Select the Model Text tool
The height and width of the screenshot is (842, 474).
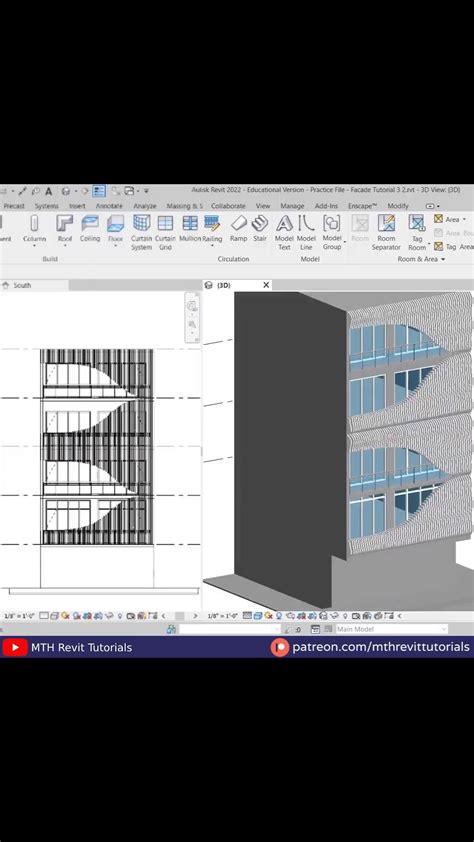284,232
